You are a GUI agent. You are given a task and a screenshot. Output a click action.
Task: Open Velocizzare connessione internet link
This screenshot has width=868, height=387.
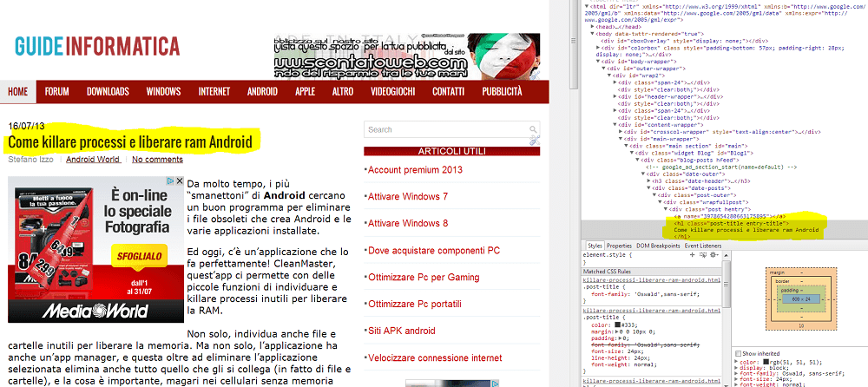pyautogui.click(x=435, y=357)
